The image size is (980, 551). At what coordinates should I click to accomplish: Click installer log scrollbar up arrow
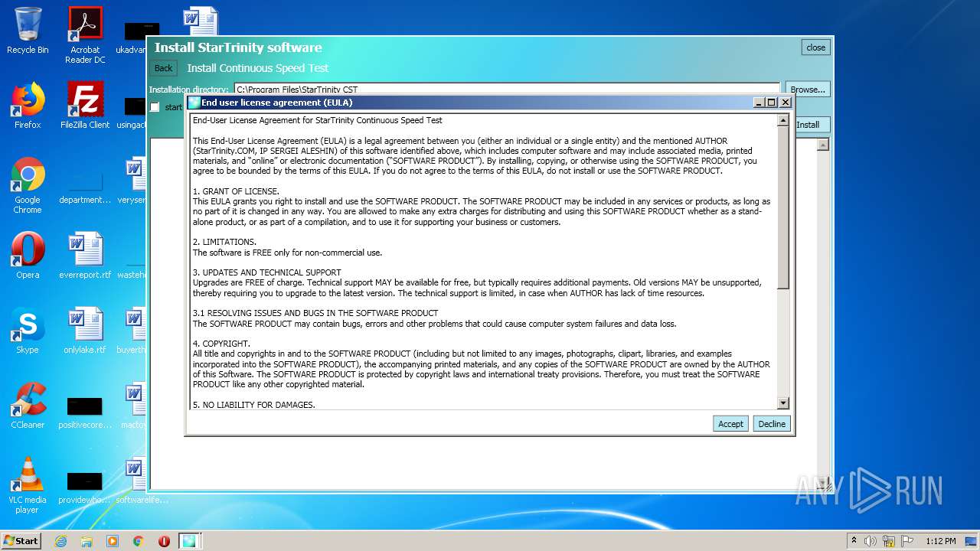click(x=823, y=145)
